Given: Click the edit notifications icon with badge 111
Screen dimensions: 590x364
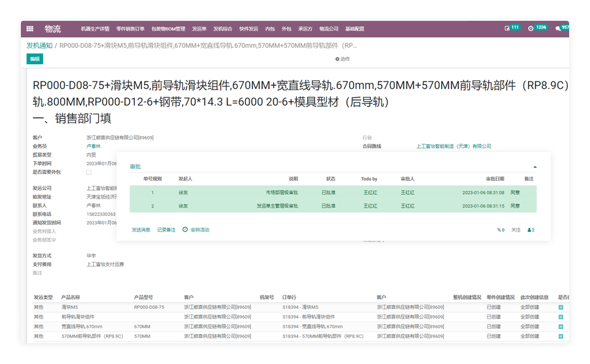Looking at the screenshot, I should pos(508,28).
